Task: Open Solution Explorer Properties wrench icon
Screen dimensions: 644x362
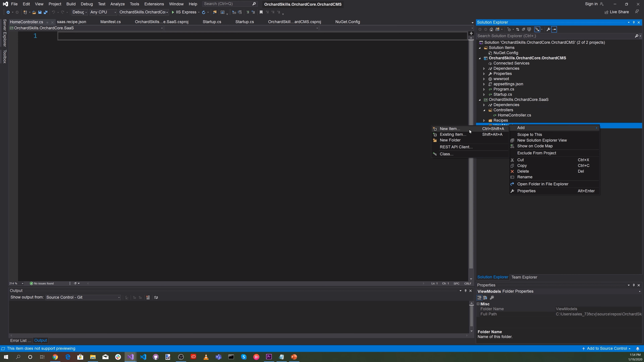Action: click(548, 29)
